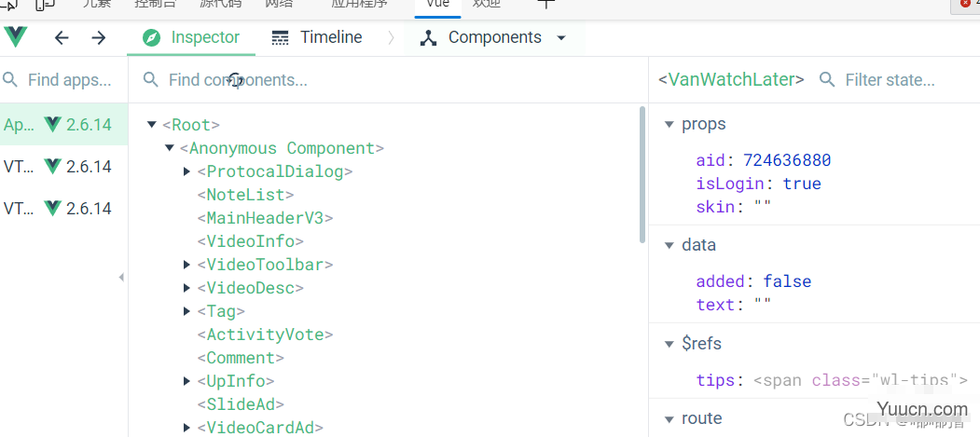The width and height of the screenshot is (980, 437).
Task: Click the Find components search field
Action: pos(373,80)
